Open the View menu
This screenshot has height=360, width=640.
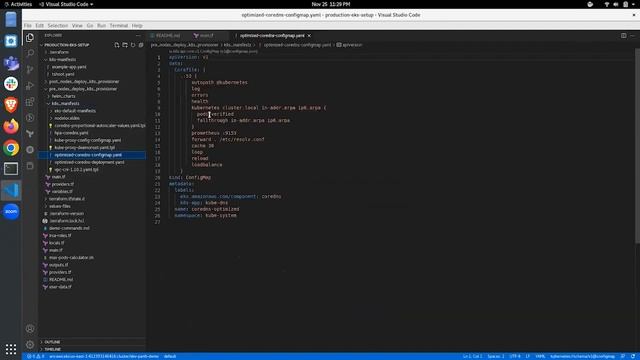[77, 25]
